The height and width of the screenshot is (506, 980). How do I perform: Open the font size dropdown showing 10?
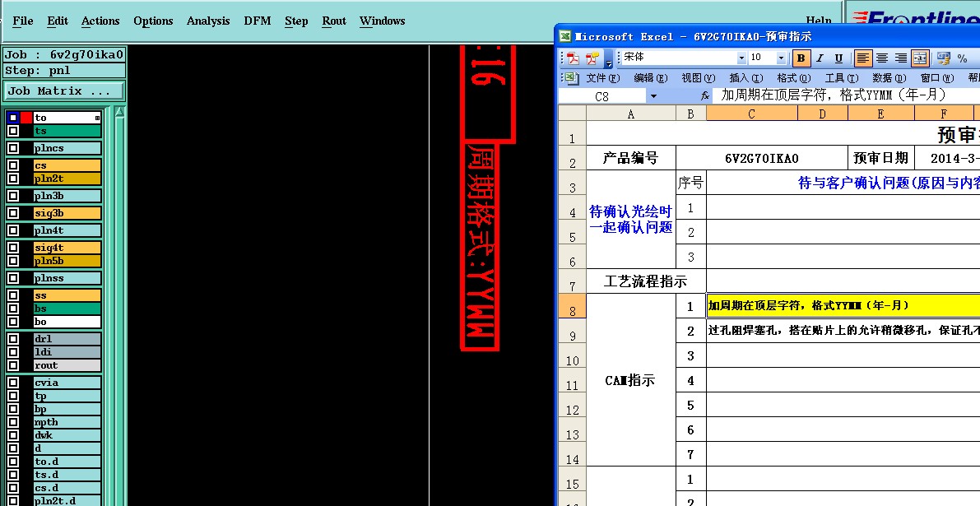[781, 58]
